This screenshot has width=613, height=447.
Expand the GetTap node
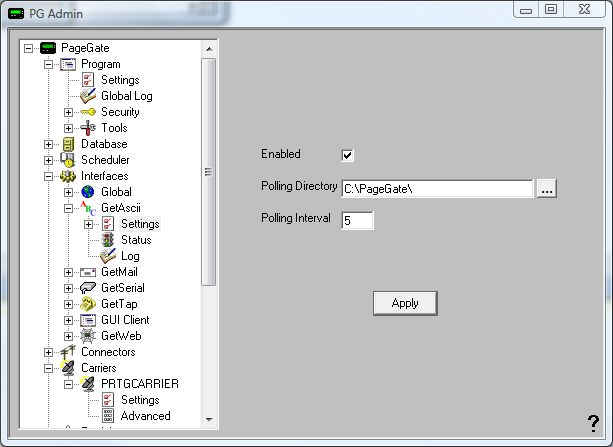point(68,304)
